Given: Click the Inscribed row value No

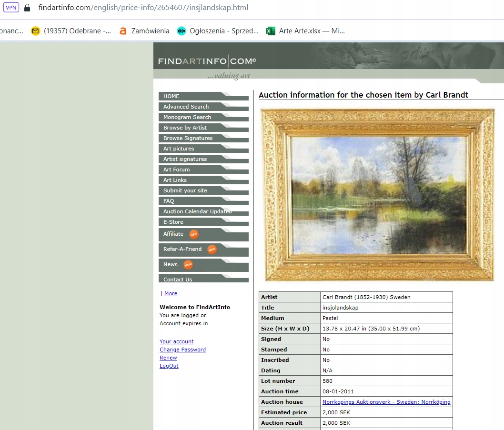Looking at the screenshot, I should tap(326, 360).
